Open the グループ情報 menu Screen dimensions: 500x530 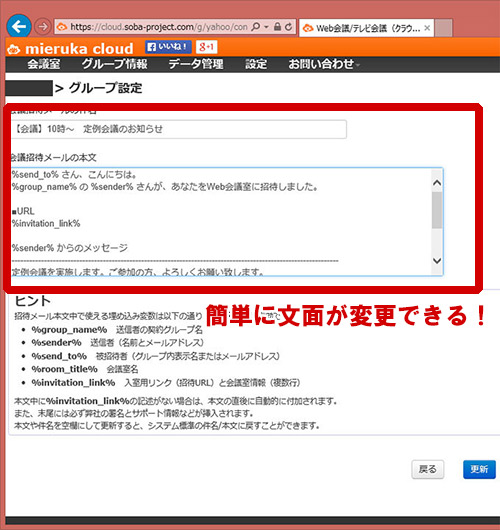114,64
